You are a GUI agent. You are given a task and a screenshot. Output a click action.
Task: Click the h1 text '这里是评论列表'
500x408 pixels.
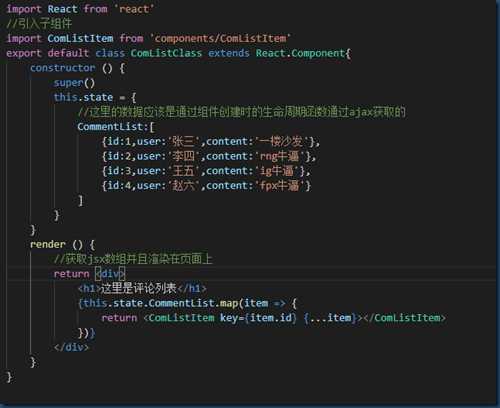coord(138,288)
